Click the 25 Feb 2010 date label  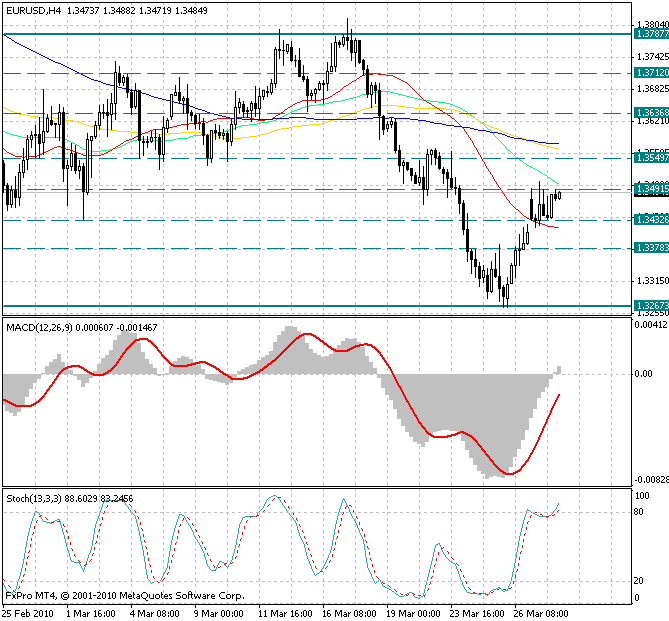[x=28, y=614]
